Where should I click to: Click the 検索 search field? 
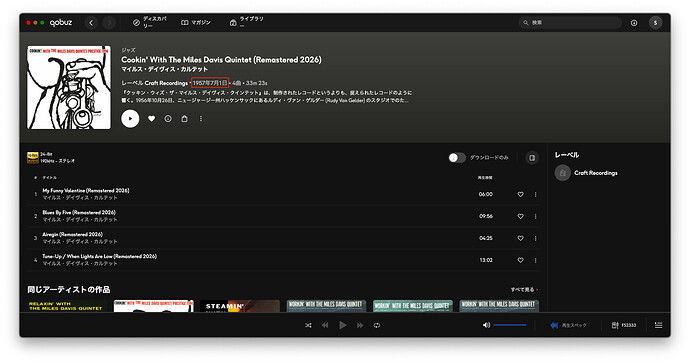tap(570, 22)
